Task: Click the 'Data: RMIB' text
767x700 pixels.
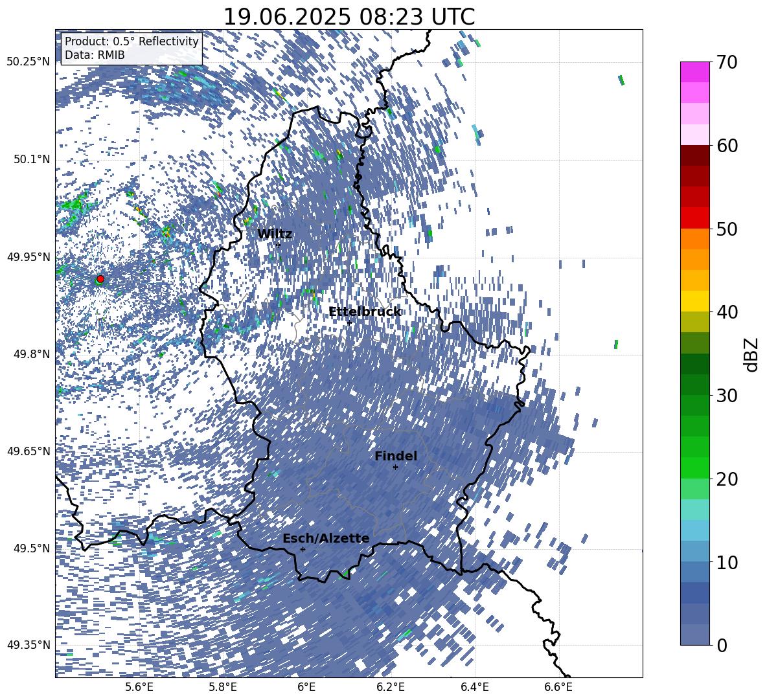Action: [x=95, y=55]
